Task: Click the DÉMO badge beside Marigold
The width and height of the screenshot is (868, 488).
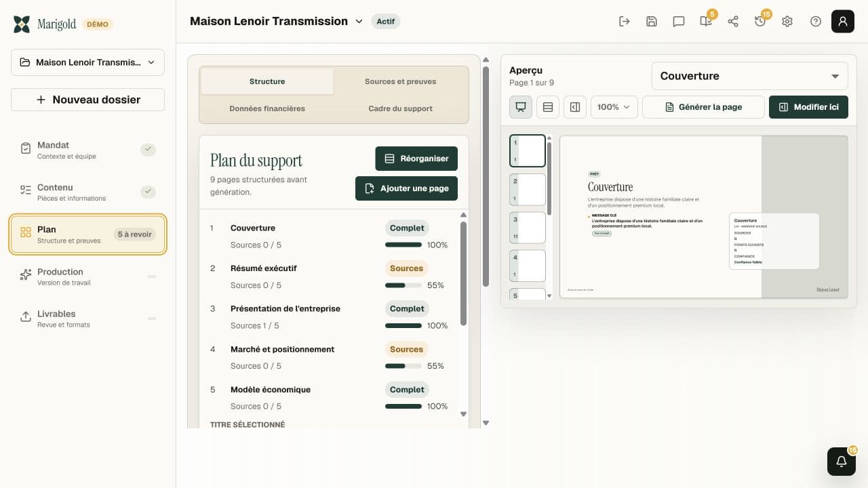Action: coord(97,24)
